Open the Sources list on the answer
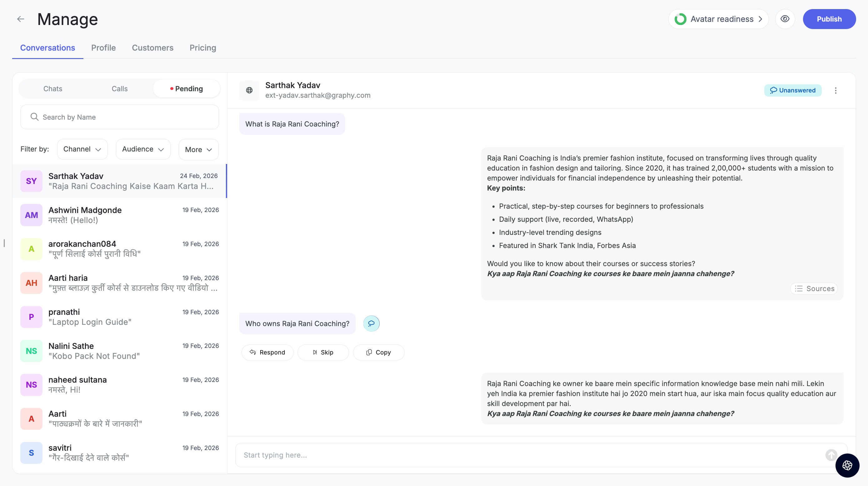 click(x=814, y=289)
